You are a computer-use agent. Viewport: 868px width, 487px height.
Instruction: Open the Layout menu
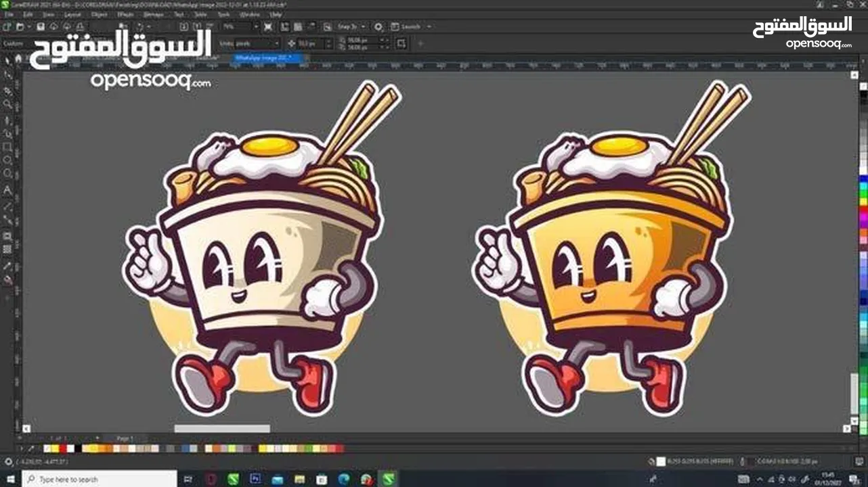(x=72, y=14)
